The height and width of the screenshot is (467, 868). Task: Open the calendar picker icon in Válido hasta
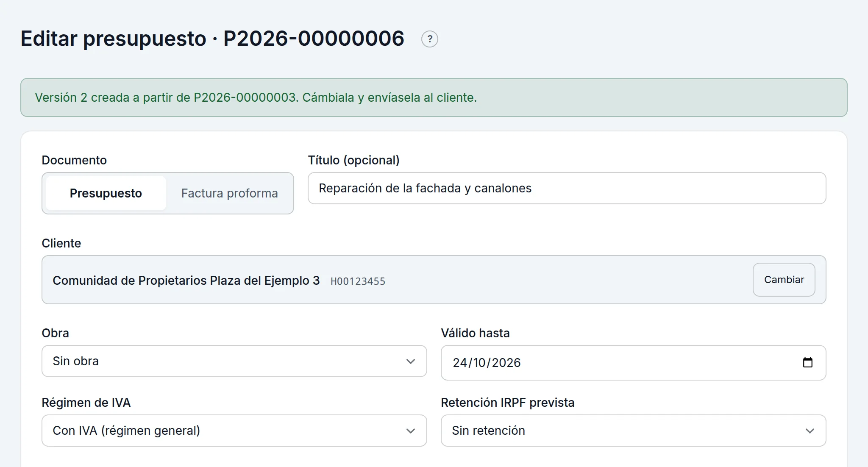point(807,362)
